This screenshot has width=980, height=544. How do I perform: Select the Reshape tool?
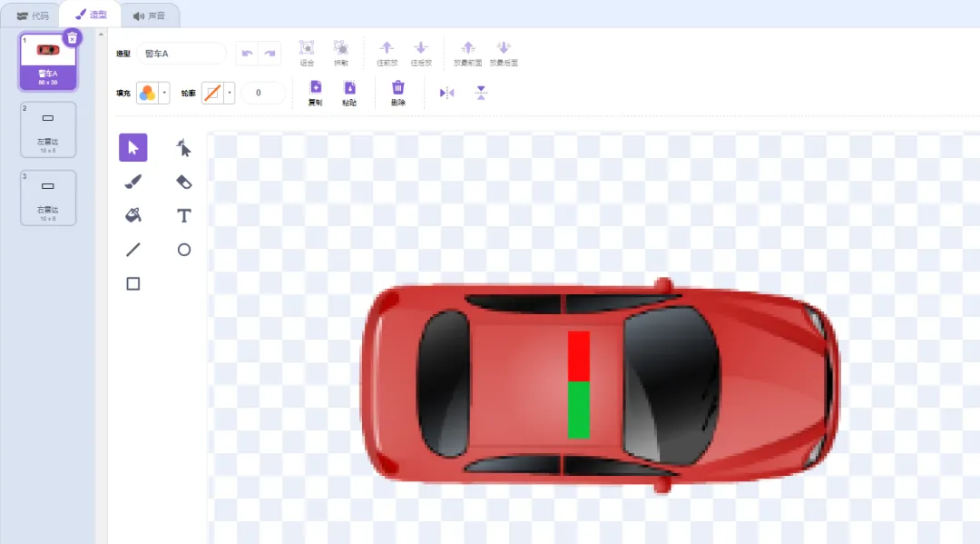(x=183, y=147)
